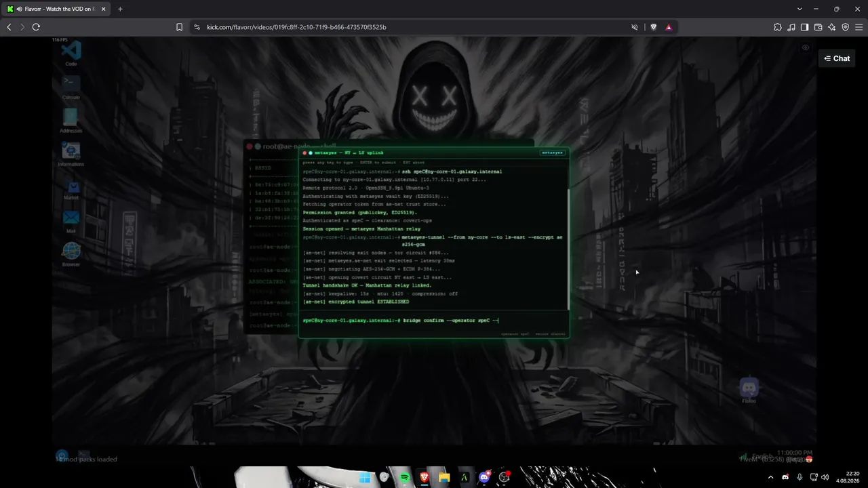Image resolution: width=868 pixels, height=488 pixels.
Task: Reload the Kick page
Action: pyautogui.click(x=36, y=27)
